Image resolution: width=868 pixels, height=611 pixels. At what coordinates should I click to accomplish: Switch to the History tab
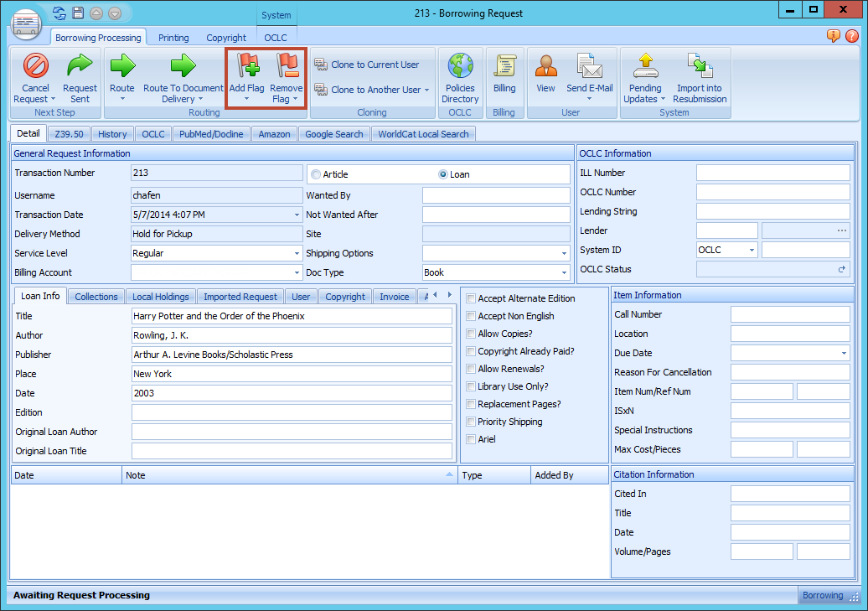112,134
